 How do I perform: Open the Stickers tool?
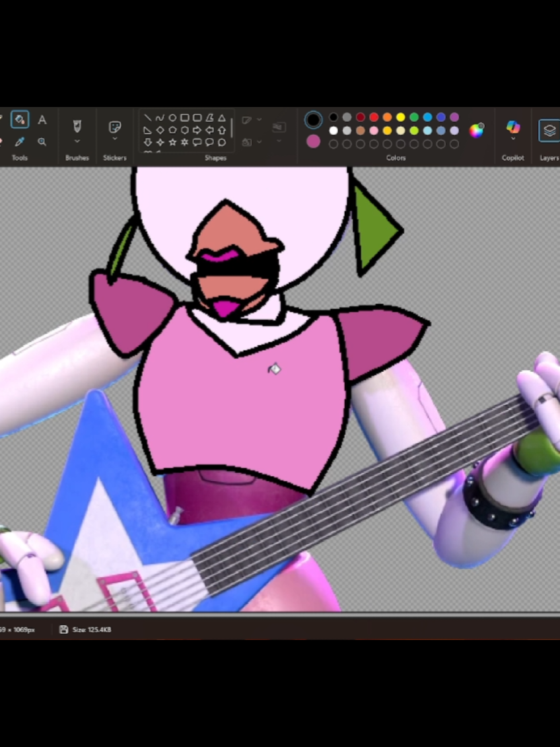tap(115, 126)
